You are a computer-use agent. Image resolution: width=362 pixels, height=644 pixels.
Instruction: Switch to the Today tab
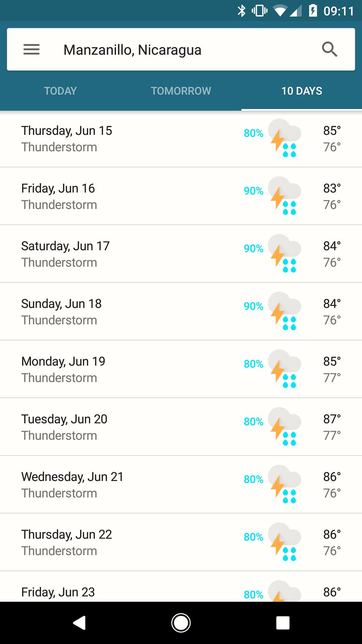pos(60,91)
